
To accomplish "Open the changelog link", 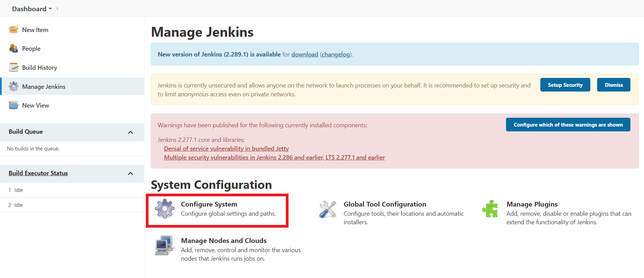I will (336, 54).
